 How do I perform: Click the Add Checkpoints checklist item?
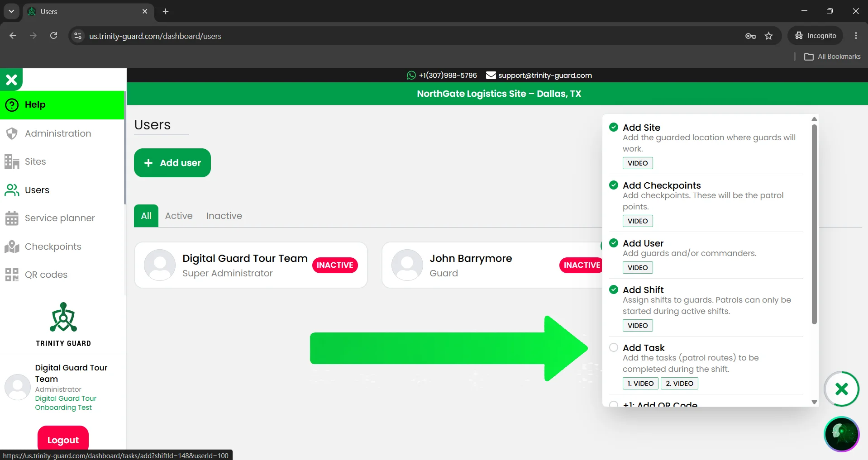(x=662, y=185)
